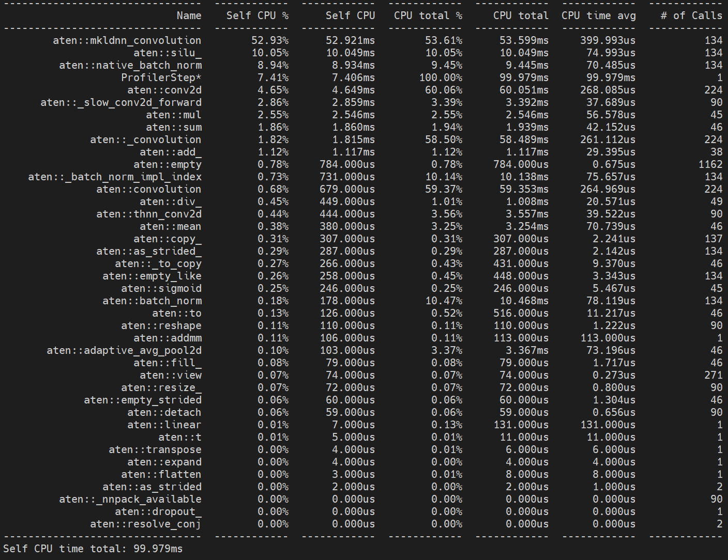Select the ProfilerStep* entry
The image size is (728, 560).
tap(161, 77)
